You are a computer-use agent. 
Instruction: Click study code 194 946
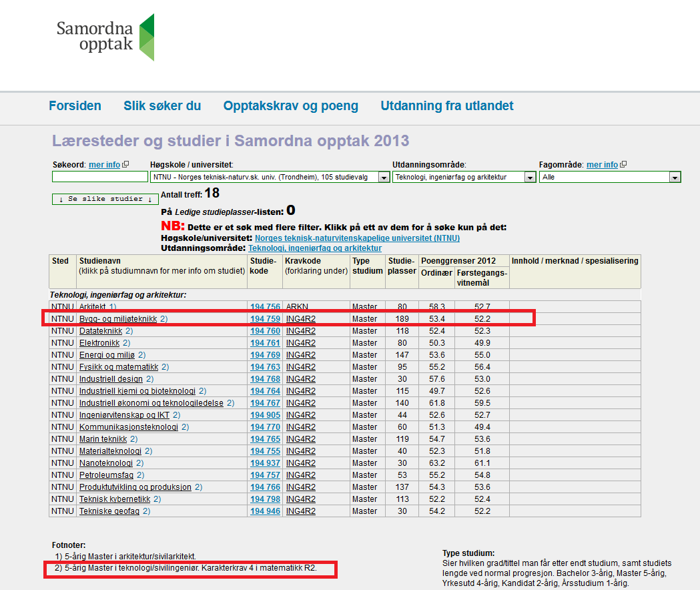point(265,512)
